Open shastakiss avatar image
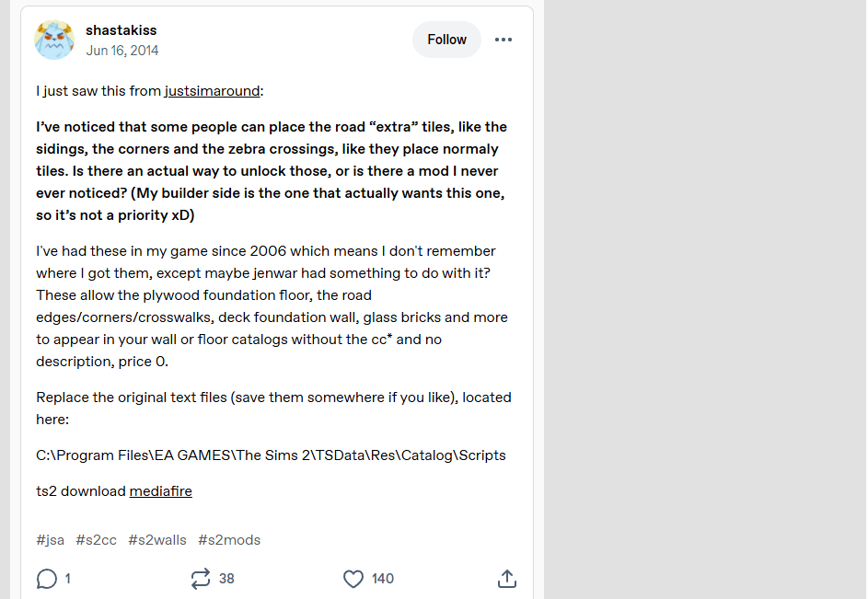This screenshot has height=599, width=868. pos(54,40)
